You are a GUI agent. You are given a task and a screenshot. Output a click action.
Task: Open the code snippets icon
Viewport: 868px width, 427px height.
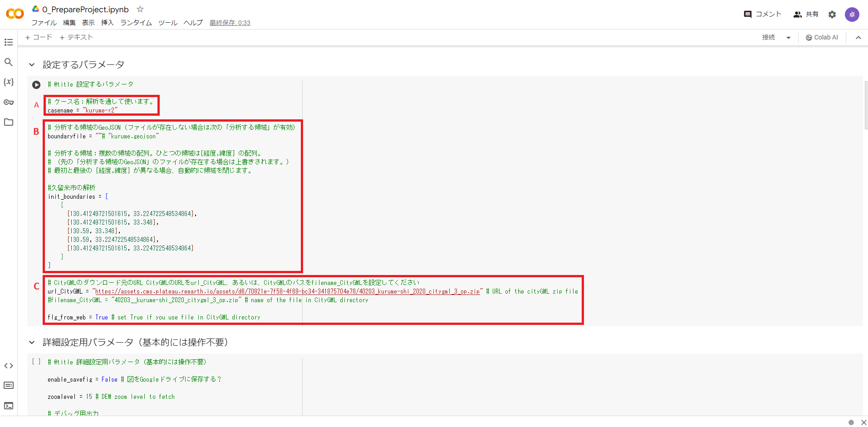point(8,366)
